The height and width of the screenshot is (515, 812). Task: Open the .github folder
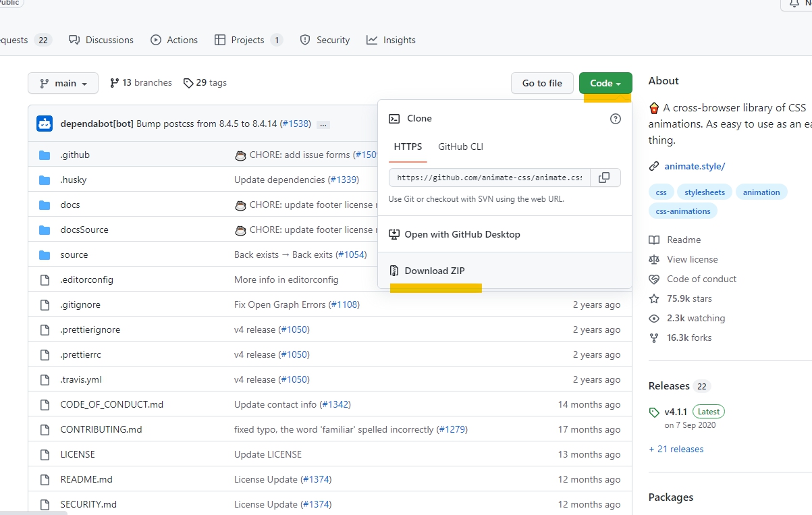click(75, 155)
